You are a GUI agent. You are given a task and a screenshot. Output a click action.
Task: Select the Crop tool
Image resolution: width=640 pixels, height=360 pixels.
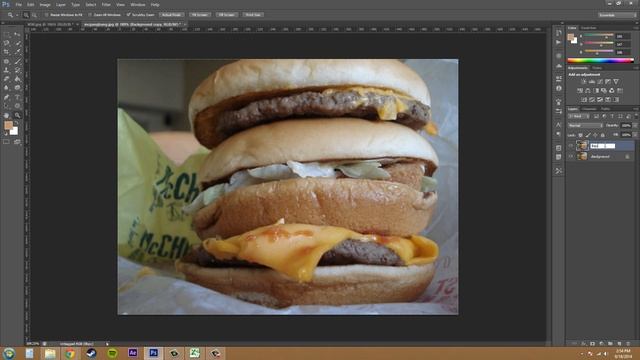(7, 52)
